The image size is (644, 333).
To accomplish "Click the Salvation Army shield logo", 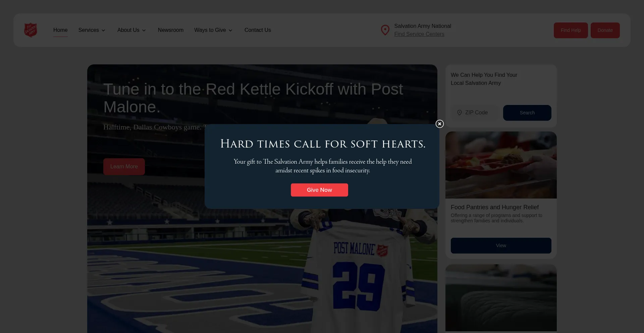I will pos(31,30).
